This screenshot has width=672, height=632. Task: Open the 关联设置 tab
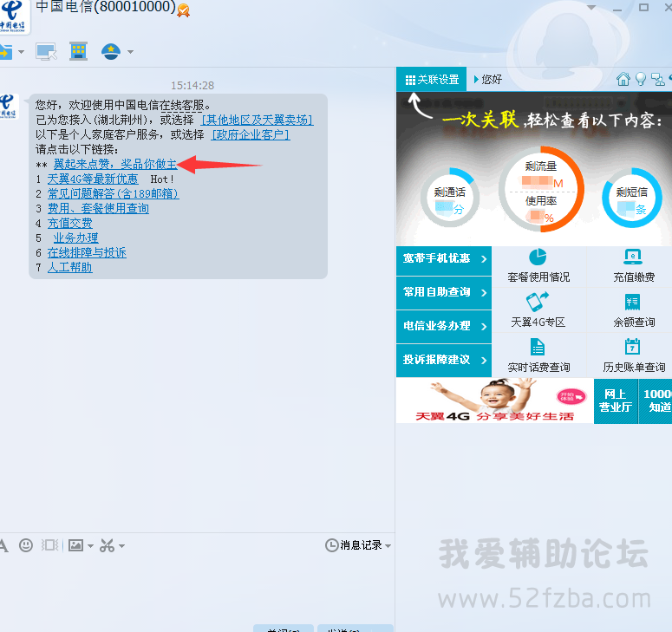(432, 79)
